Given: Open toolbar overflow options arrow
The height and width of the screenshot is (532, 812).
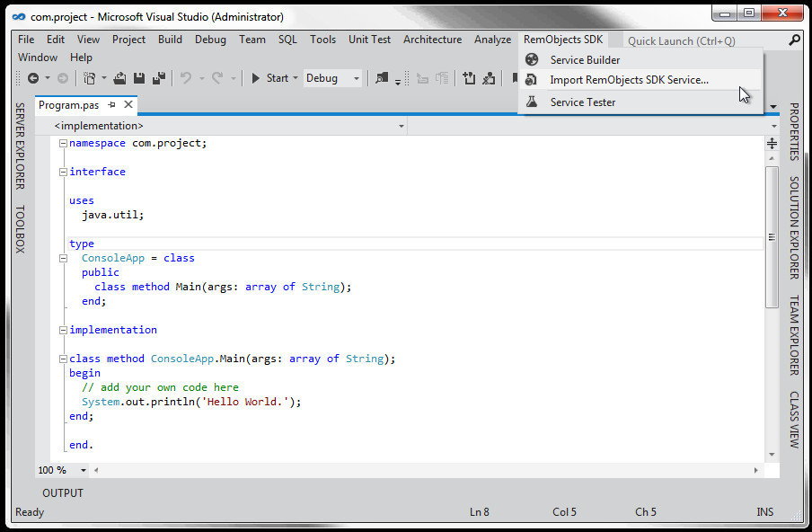Looking at the screenshot, I should coord(398,81).
